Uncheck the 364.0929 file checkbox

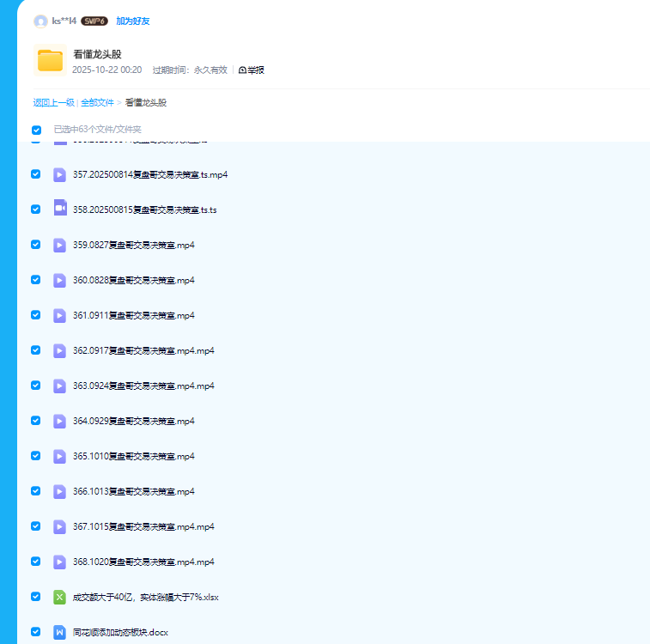click(x=35, y=421)
